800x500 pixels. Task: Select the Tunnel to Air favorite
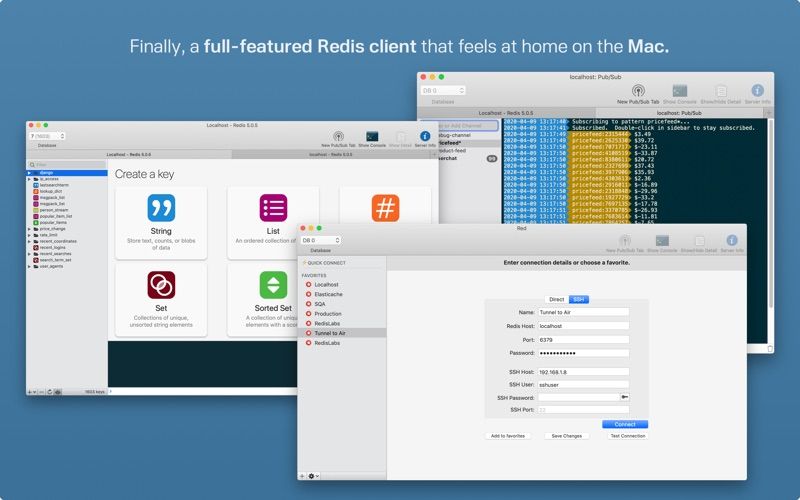pyautogui.click(x=342, y=333)
